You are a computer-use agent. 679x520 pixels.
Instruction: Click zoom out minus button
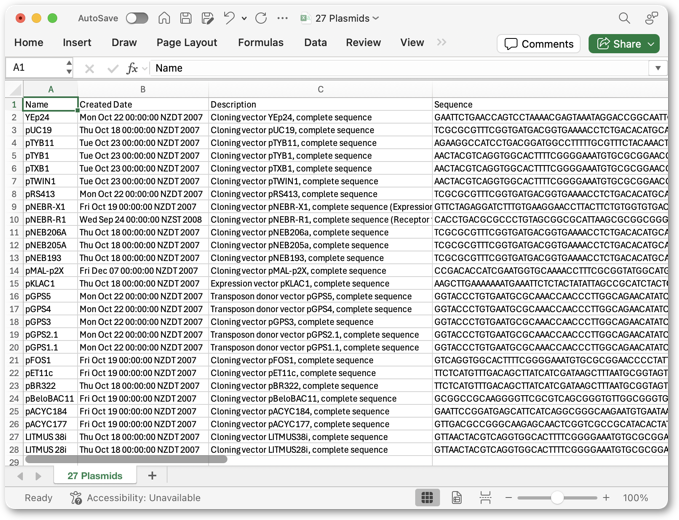tap(508, 498)
